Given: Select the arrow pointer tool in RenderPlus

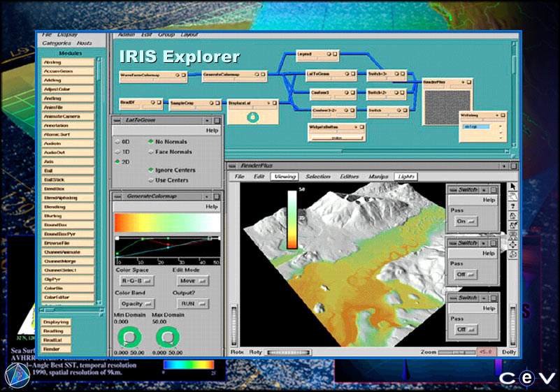Looking at the screenshot, I should (x=513, y=187).
